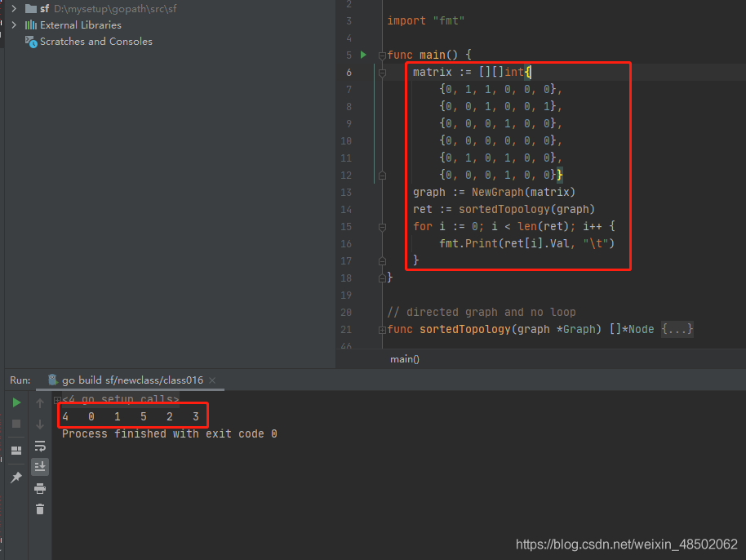Image resolution: width=746 pixels, height=560 pixels.
Task: Click fold end marker on line 17
Action: click(382, 261)
